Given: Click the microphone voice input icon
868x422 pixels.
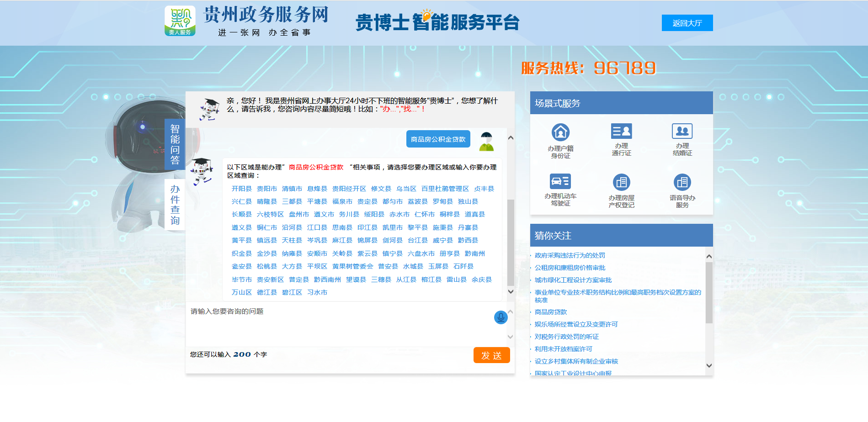Looking at the screenshot, I should point(501,317).
